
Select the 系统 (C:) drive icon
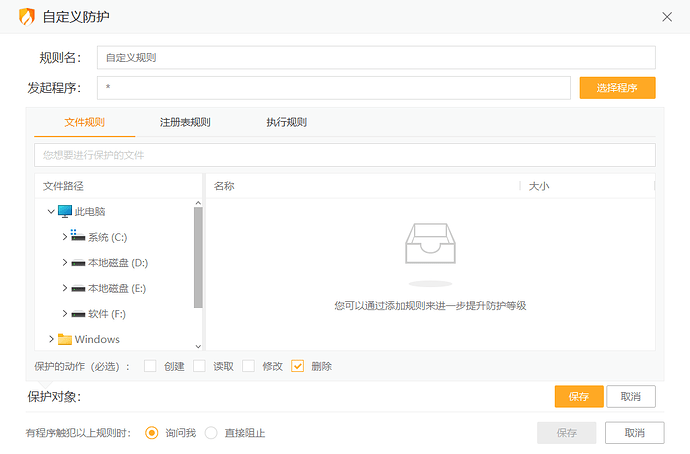tap(78, 237)
